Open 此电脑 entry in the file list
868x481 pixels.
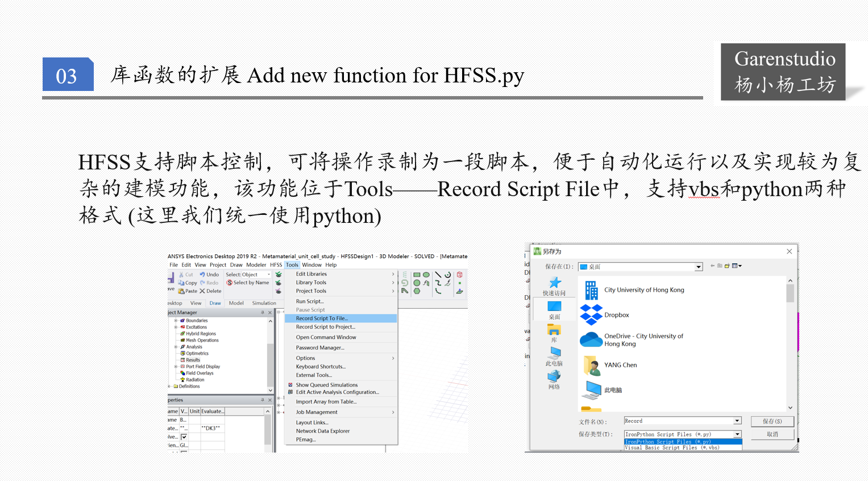point(601,390)
